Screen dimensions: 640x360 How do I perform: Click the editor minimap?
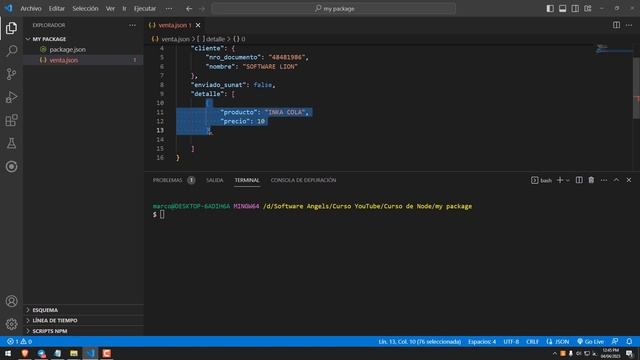(615, 49)
